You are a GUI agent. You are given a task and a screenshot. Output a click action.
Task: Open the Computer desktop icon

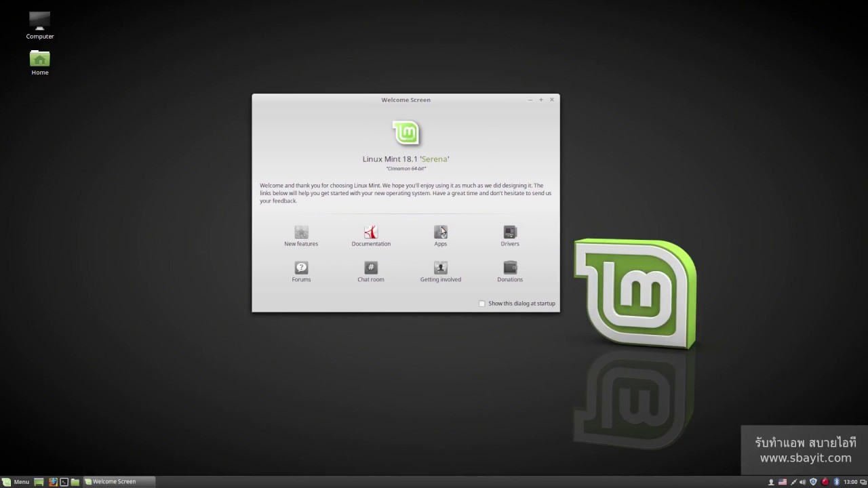[x=40, y=25]
